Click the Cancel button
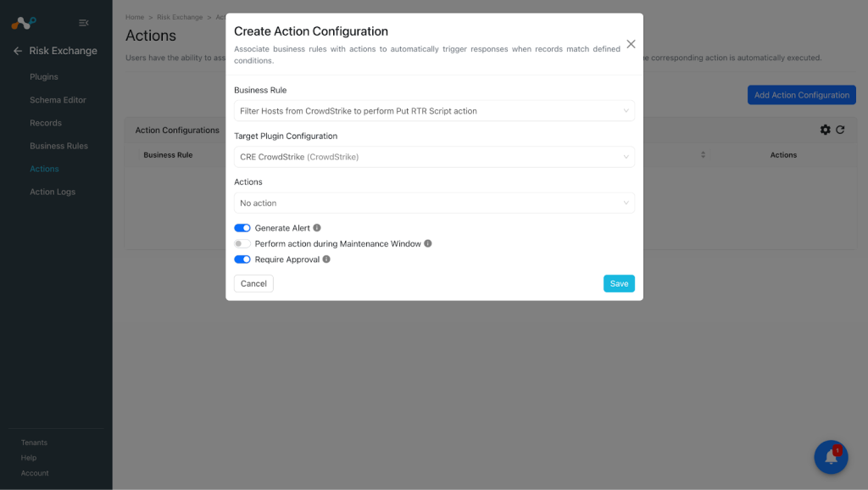The image size is (868, 490). [x=253, y=283]
